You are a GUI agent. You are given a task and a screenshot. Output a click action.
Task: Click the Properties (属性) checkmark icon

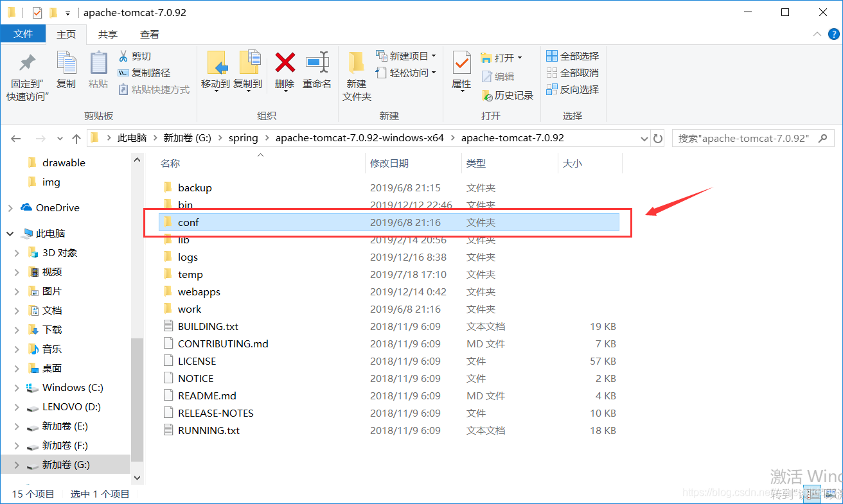coord(461,63)
